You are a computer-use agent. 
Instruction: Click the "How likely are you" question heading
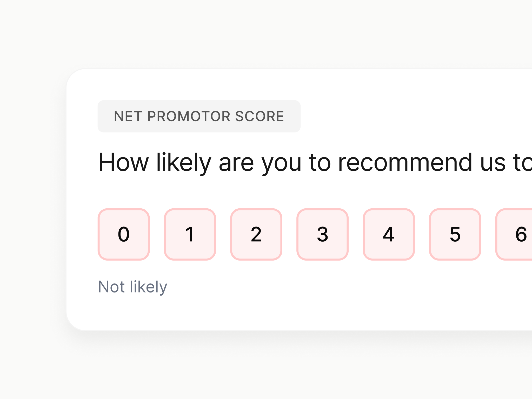click(312, 163)
